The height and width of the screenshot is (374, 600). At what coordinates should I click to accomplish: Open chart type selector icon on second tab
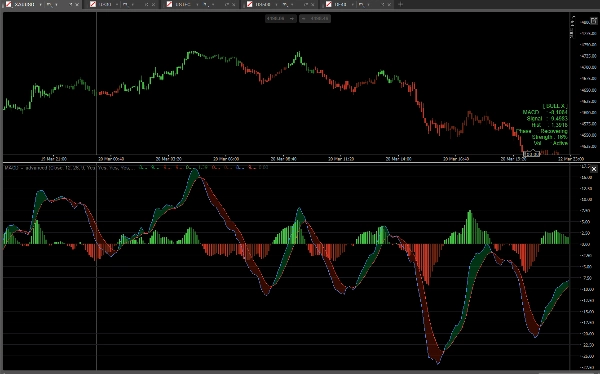125,5
